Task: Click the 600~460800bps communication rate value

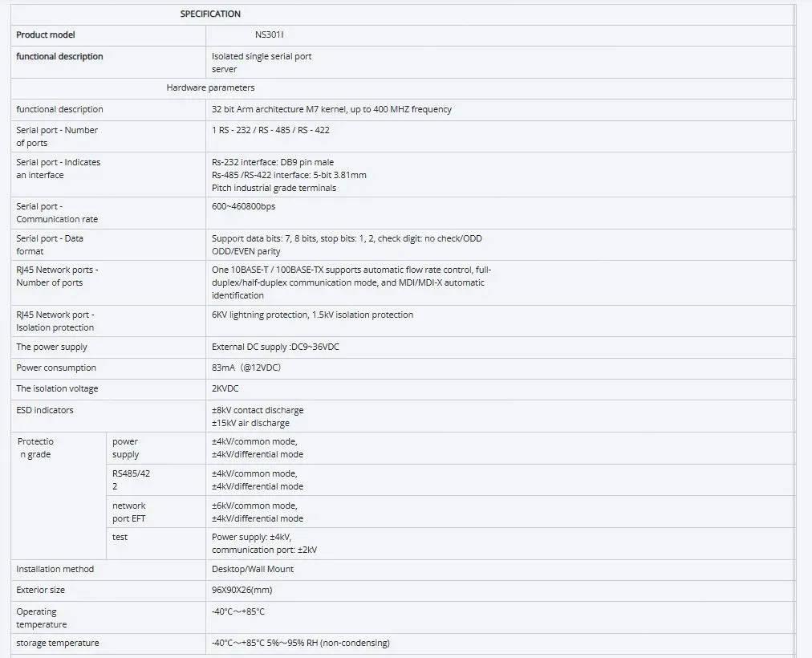Action: 244,206
